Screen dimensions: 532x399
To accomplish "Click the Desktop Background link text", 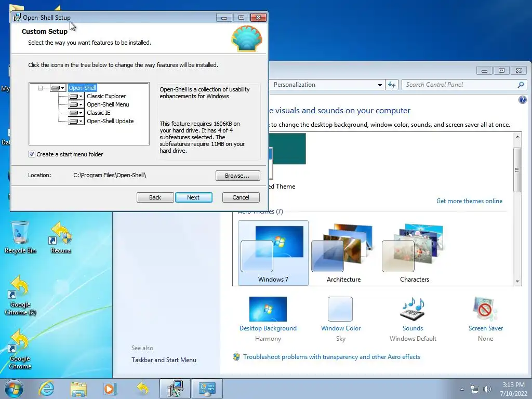I will pos(268,328).
